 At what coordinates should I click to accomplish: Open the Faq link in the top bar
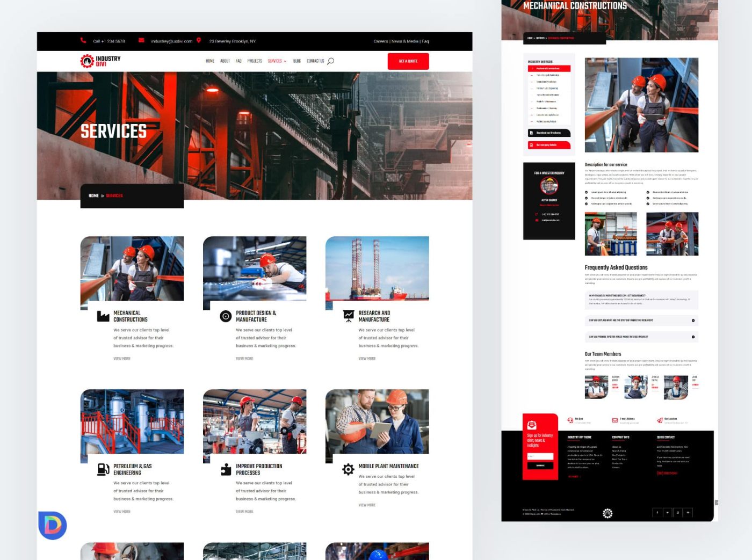click(425, 41)
